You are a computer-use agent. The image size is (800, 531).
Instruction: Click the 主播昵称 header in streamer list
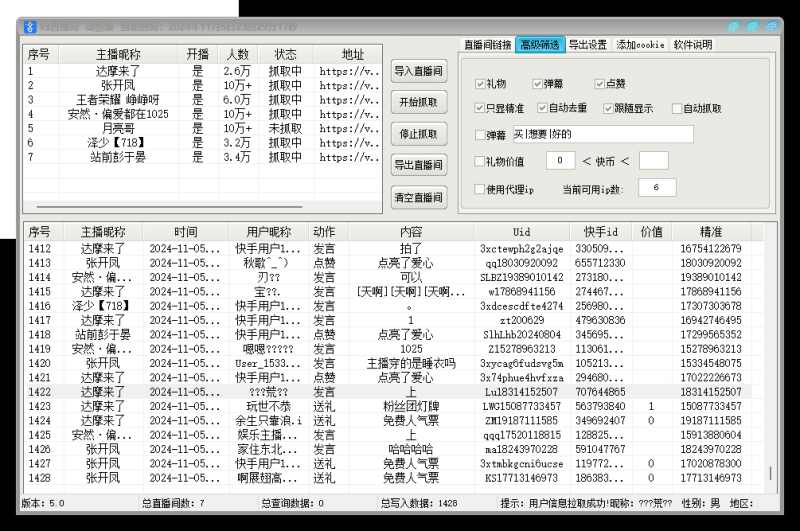(x=118, y=54)
